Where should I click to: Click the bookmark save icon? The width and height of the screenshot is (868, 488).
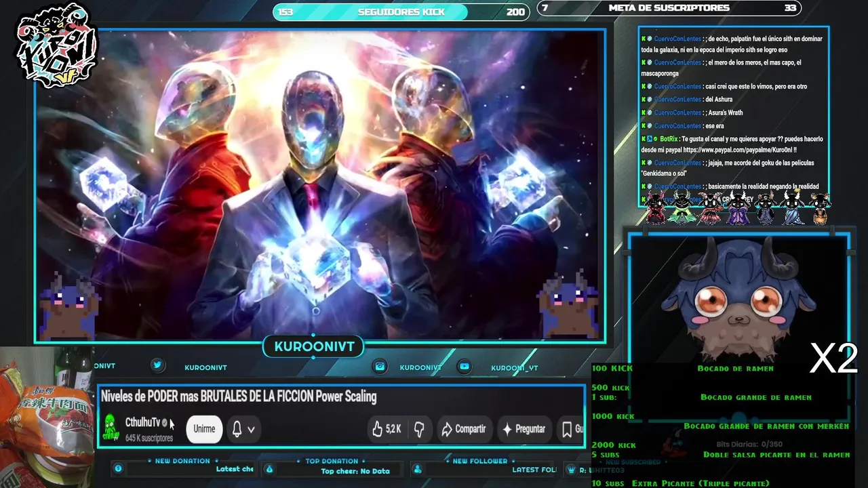point(567,429)
